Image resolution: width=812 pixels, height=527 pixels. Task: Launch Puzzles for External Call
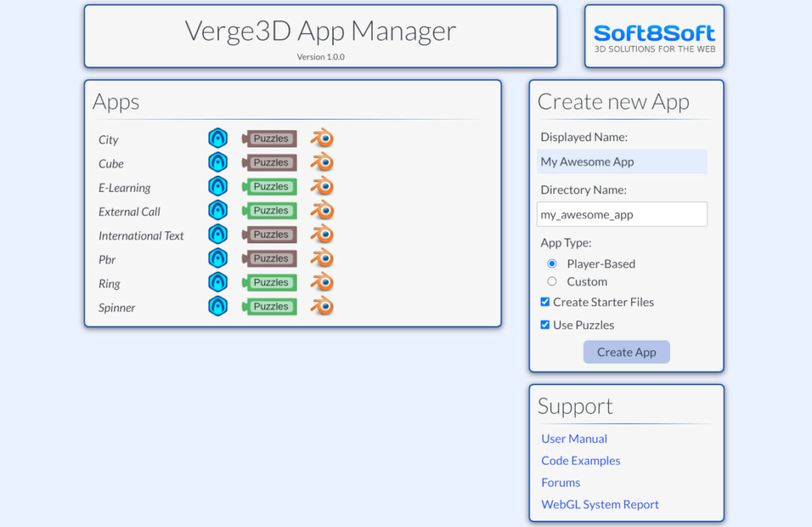pyautogui.click(x=270, y=211)
